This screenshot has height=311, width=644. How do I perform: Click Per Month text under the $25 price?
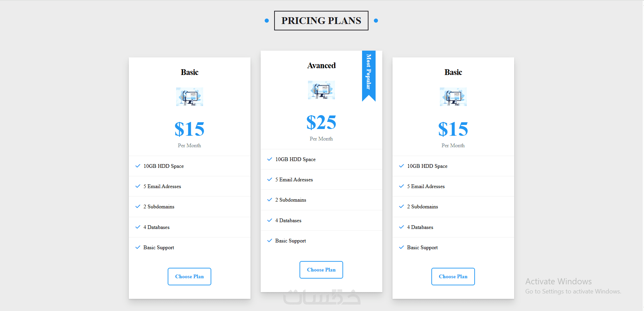(x=321, y=139)
